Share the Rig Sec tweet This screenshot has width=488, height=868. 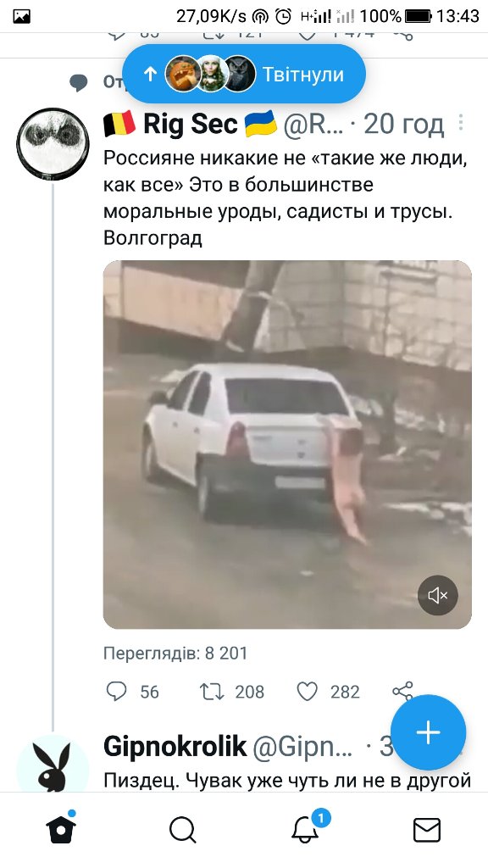tap(402, 691)
